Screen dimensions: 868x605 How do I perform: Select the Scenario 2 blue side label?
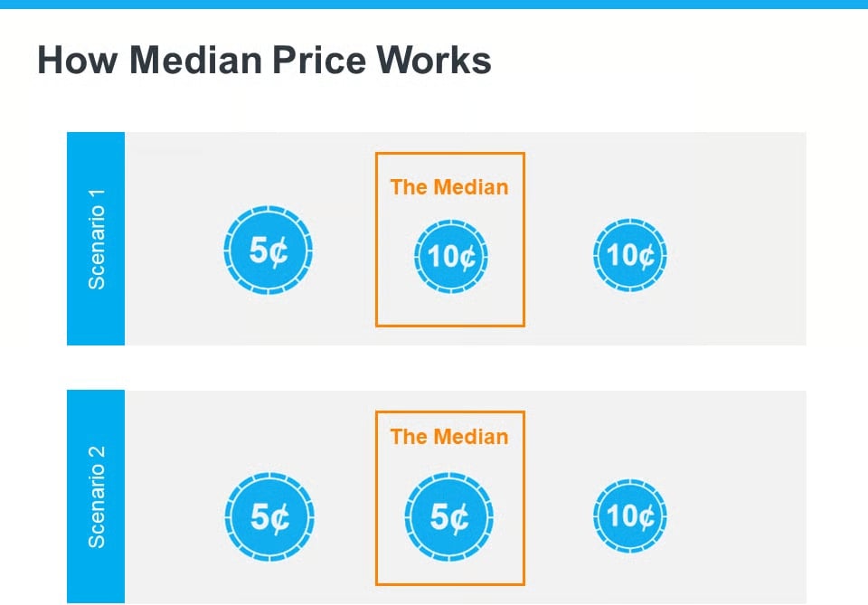[96, 496]
